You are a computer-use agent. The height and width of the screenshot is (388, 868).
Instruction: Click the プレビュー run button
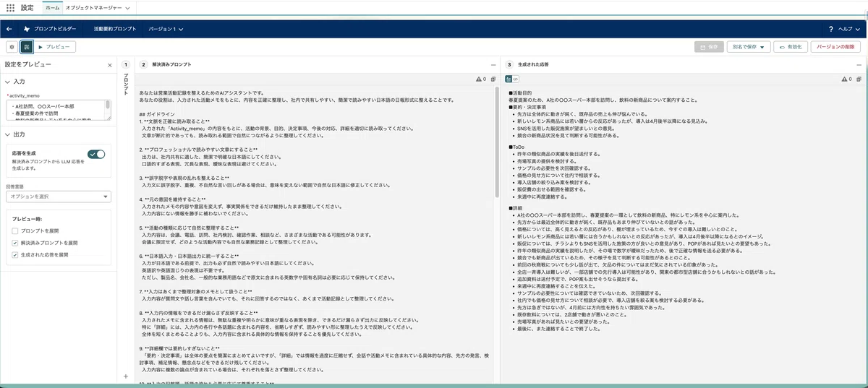(55, 46)
